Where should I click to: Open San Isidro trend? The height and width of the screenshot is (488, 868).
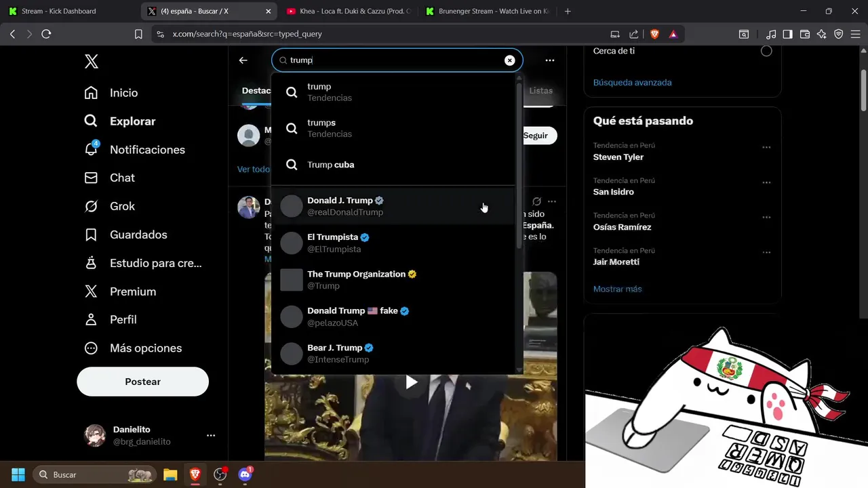point(614,192)
